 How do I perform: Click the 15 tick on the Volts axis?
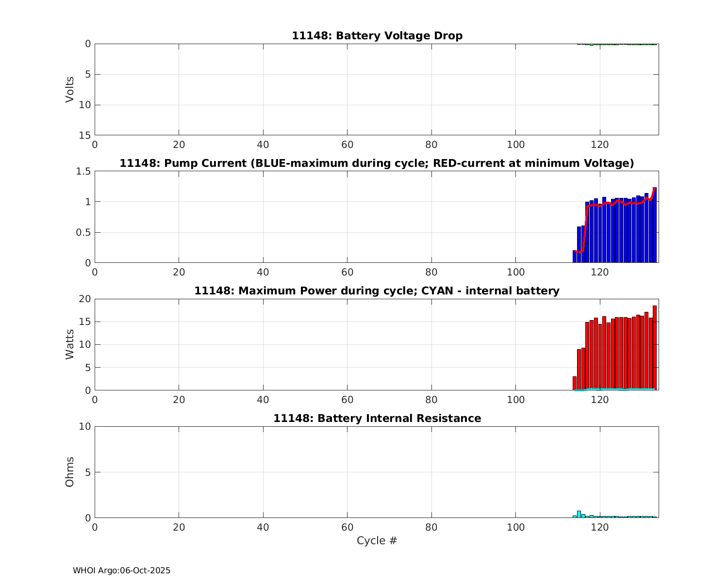point(85,135)
